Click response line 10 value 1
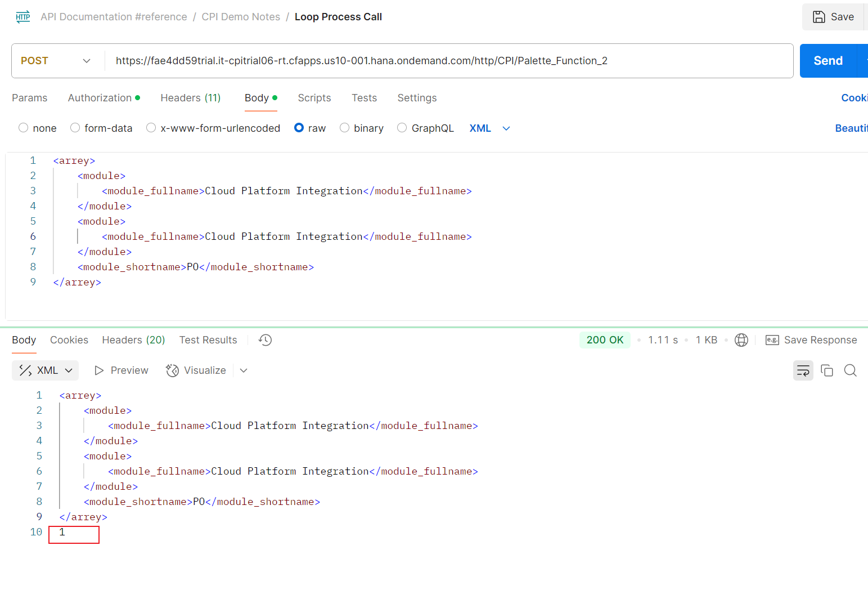Viewport: 868px width, 590px height. click(x=62, y=532)
